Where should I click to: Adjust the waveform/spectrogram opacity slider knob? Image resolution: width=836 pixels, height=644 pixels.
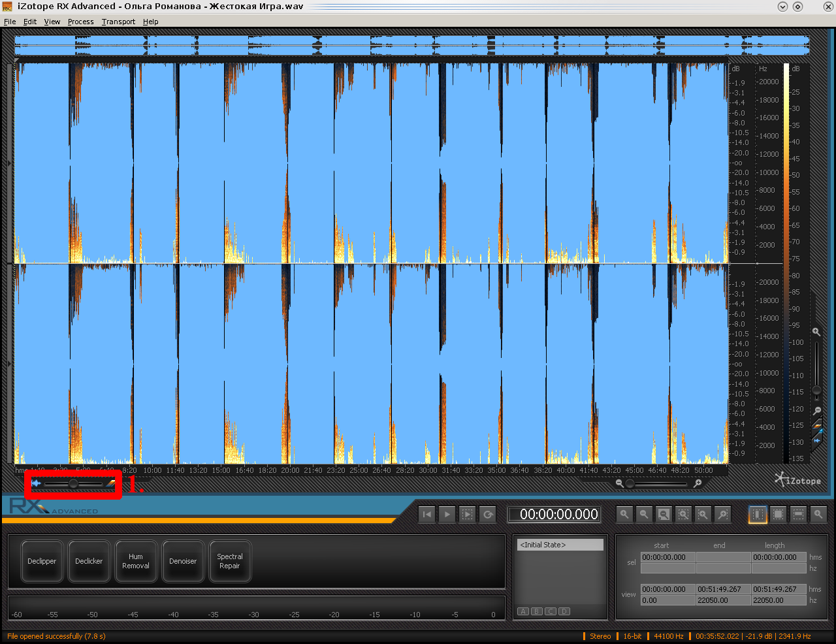pos(73,483)
